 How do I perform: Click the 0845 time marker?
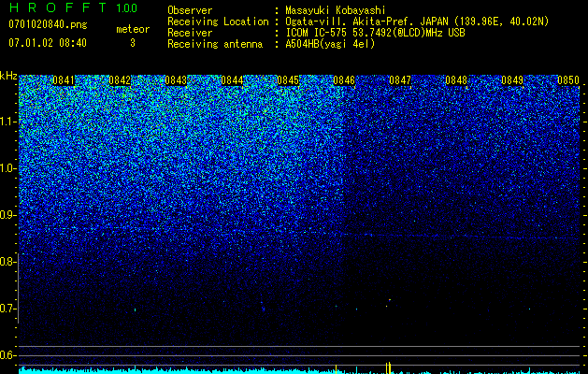coord(288,80)
